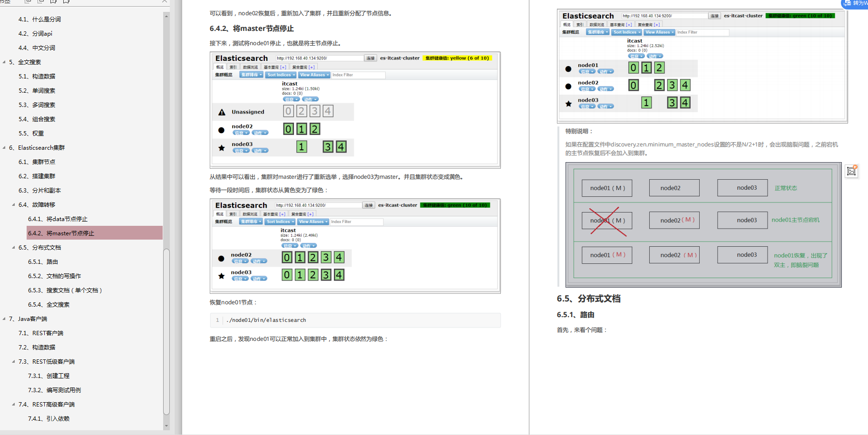Collapse the 6.5、分布式文档 outline node
This screenshot has height=435, width=868.
(x=14, y=247)
